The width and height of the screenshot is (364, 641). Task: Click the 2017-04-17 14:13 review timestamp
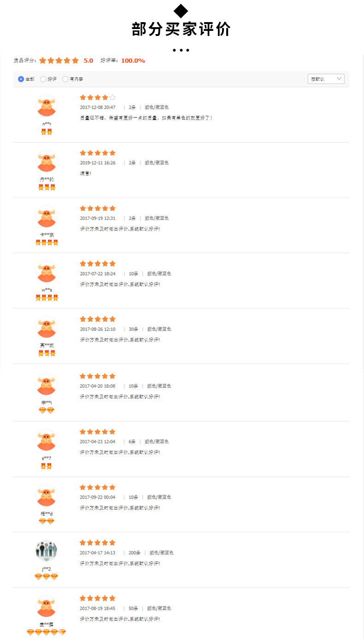coord(98,553)
